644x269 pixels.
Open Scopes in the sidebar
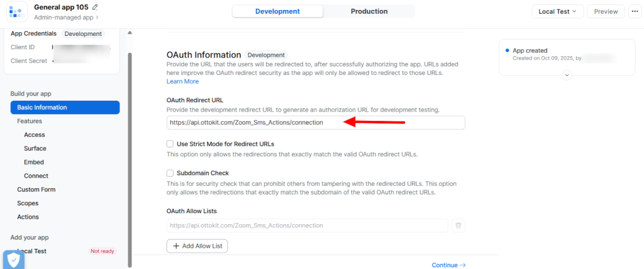click(x=28, y=203)
